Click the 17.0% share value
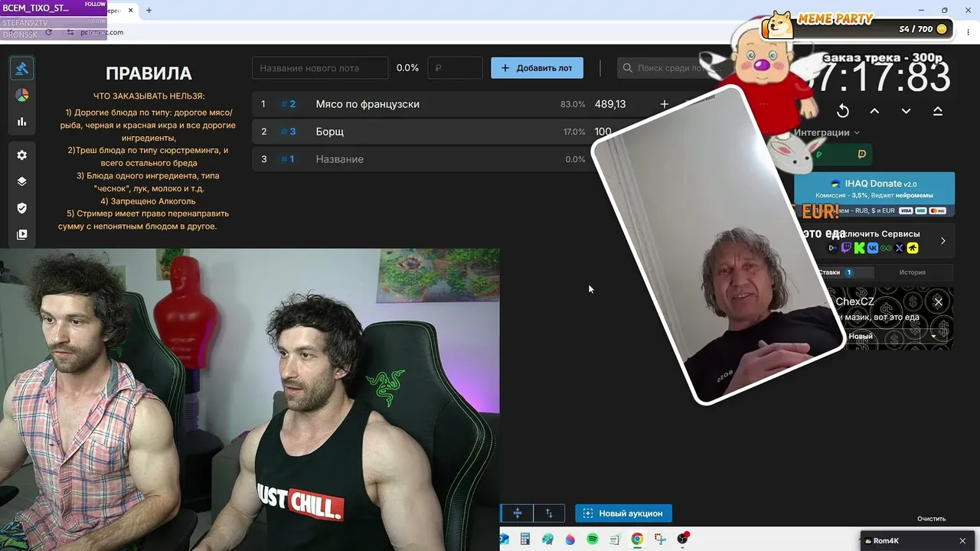The image size is (980, 551). [x=574, y=132]
